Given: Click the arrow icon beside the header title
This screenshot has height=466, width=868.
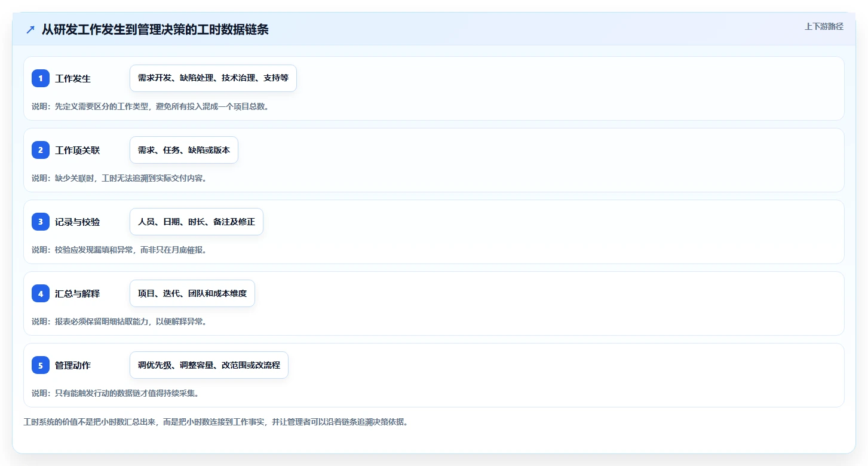Looking at the screenshot, I should [x=30, y=30].
